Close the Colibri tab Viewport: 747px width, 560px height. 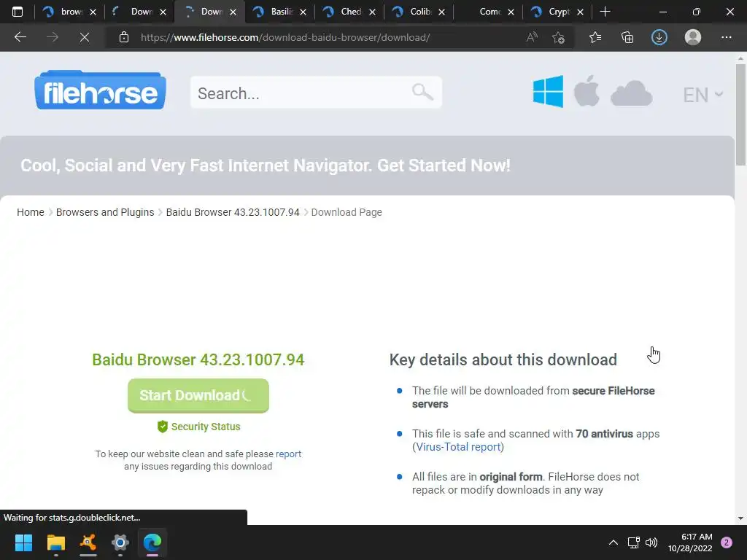point(441,12)
